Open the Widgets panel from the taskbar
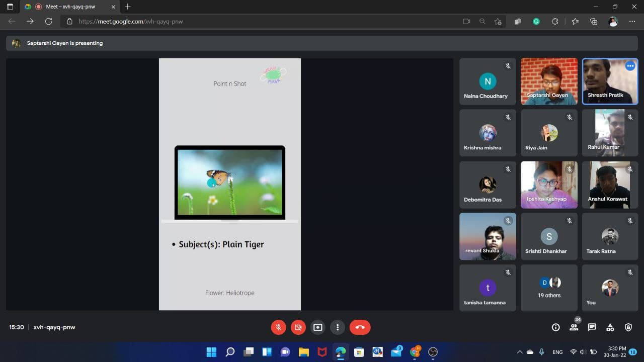This screenshot has height=362, width=644. pyautogui.click(x=267, y=352)
